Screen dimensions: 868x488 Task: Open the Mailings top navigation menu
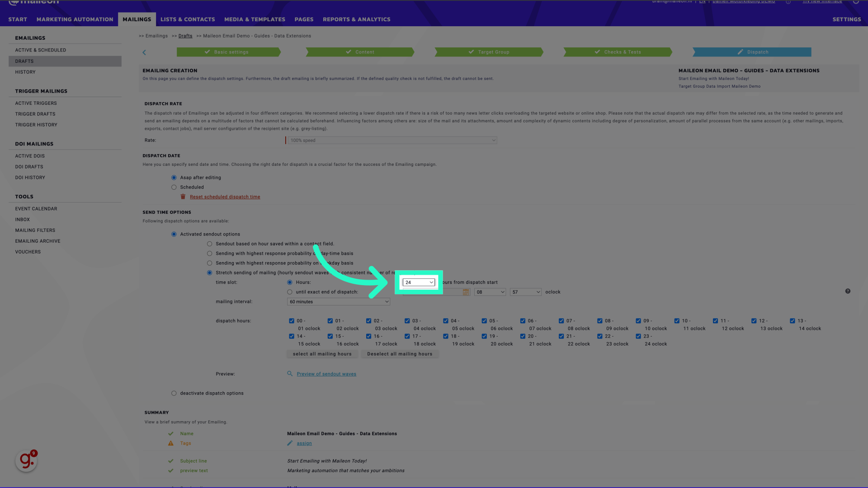coord(136,19)
